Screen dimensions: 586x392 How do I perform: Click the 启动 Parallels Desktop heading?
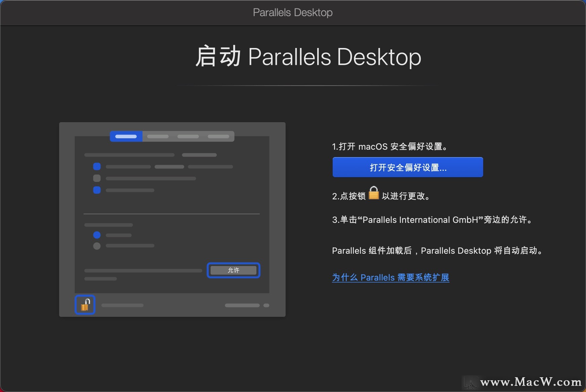(x=308, y=57)
